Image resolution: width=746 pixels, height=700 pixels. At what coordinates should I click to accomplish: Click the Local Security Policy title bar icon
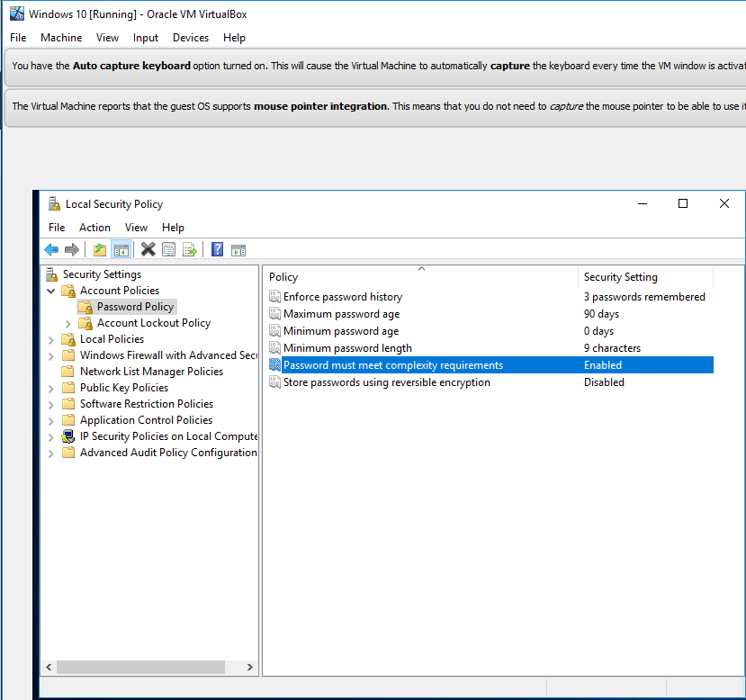pos(54,204)
